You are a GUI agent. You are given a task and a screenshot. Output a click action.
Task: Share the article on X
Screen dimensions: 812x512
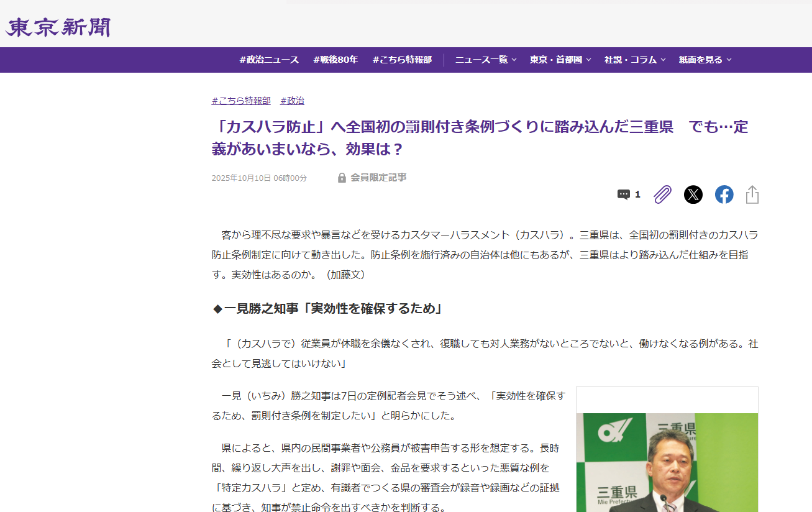(693, 194)
